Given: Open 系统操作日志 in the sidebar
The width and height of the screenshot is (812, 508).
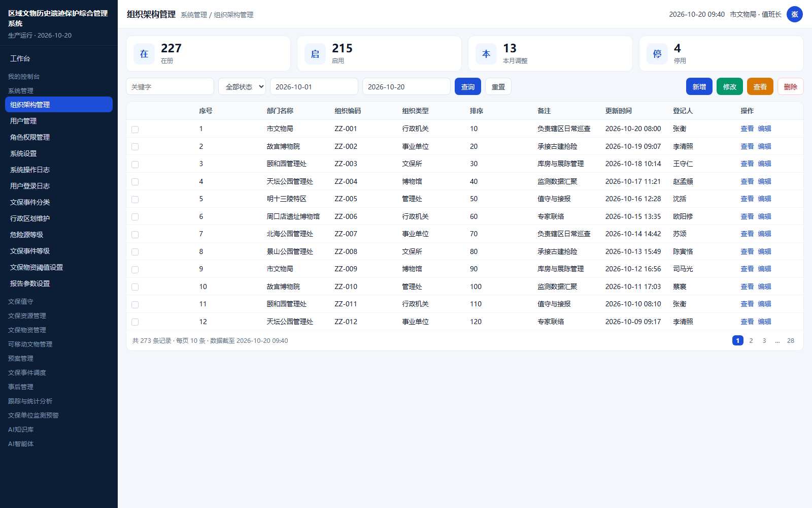Looking at the screenshot, I should coord(59,170).
